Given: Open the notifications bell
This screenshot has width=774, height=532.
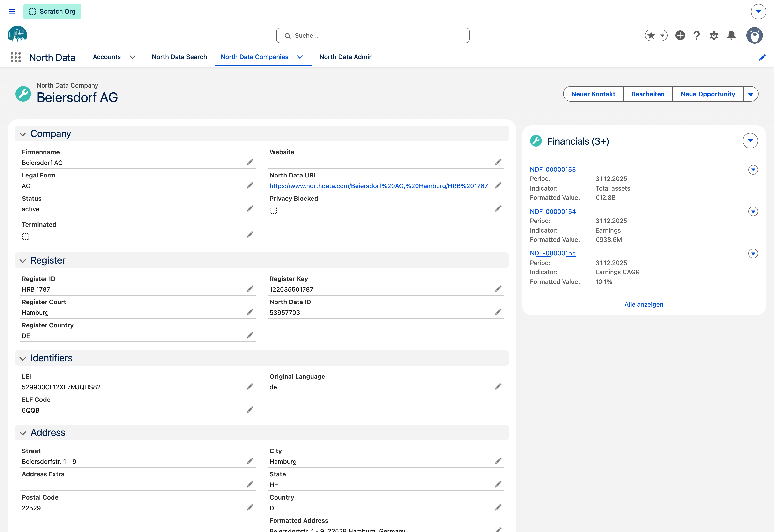Looking at the screenshot, I should [x=731, y=35].
